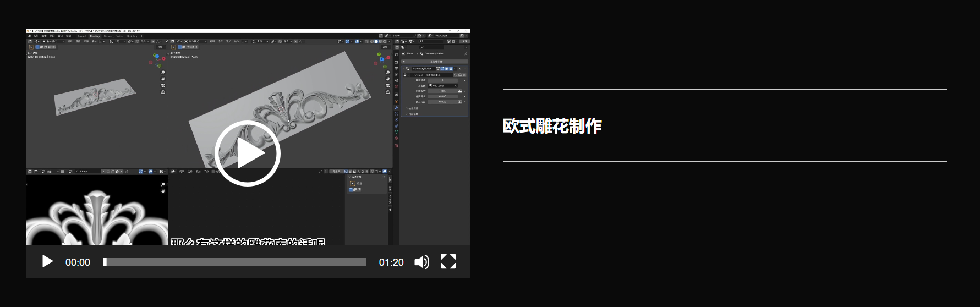980x307 pixels.
Task: Click the 欧式雕花制作 title text
Action: [x=552, y=126]
